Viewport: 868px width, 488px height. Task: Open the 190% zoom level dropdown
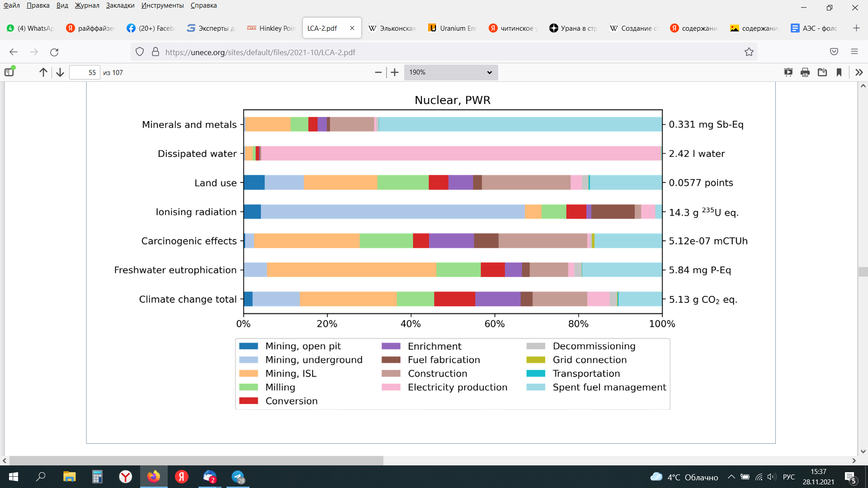451,72
